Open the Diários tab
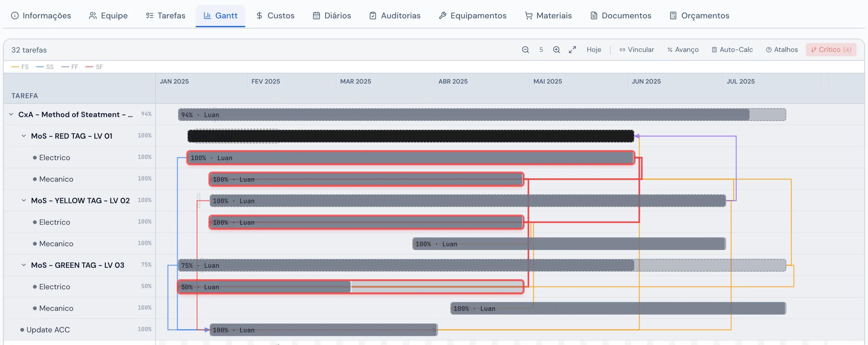The width and height of the screenshot is (868, 345). pos(332,16)
